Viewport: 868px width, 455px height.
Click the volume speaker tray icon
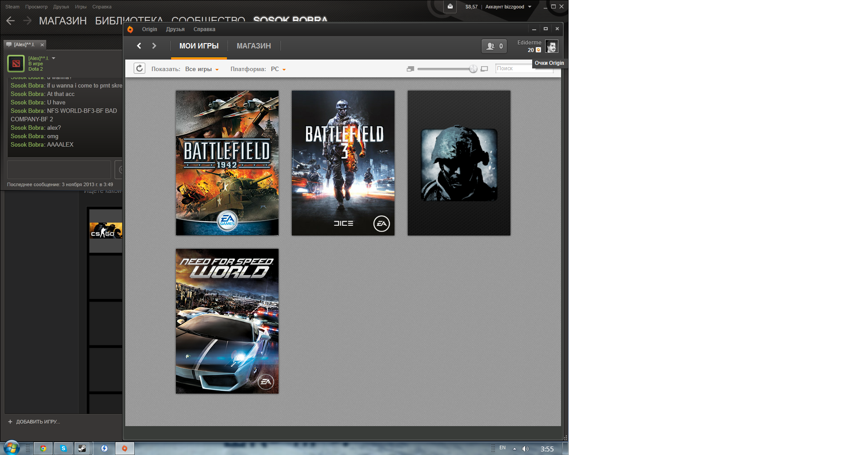point(526,449)
